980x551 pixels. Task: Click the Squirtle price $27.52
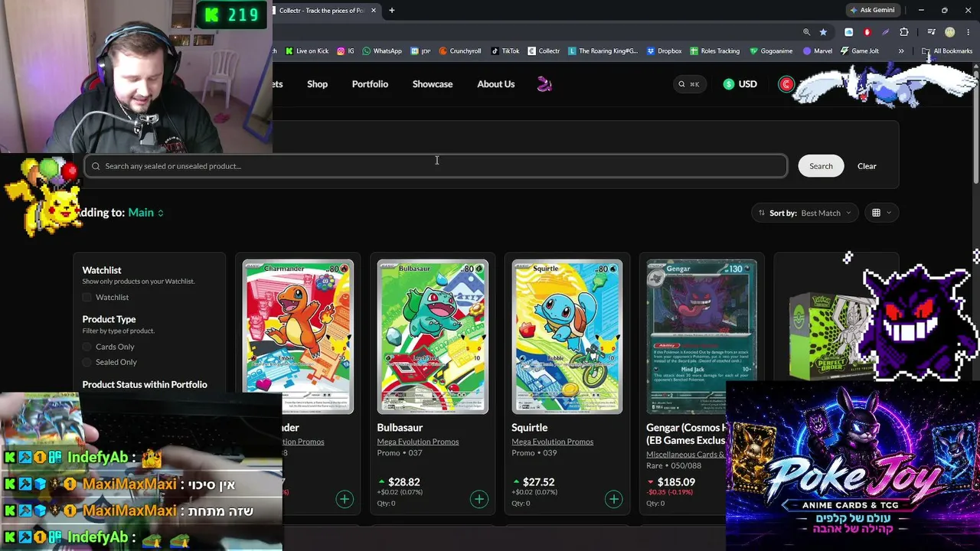[538, 482]
